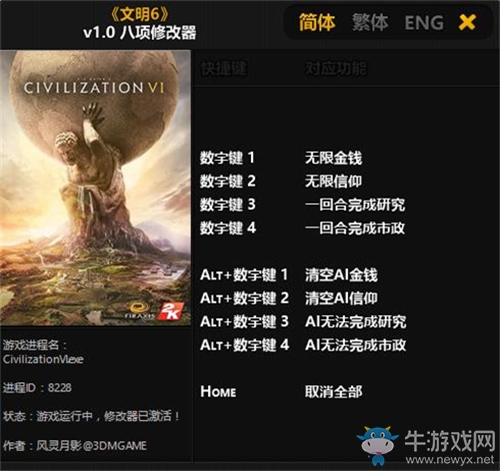
Task: Enable 清空AI金钱 cheat
Action: (341, 275)
